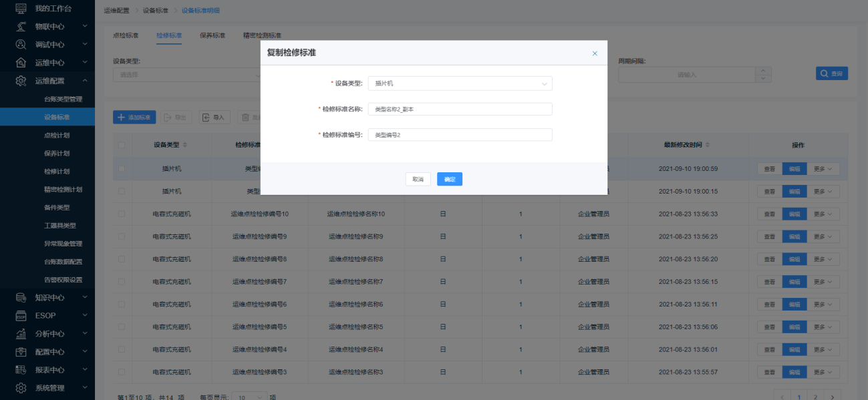The image size is (868, 400).
Task: Select the checkbox for 运维点检检修编号5 row
Action: click(121, 327)
